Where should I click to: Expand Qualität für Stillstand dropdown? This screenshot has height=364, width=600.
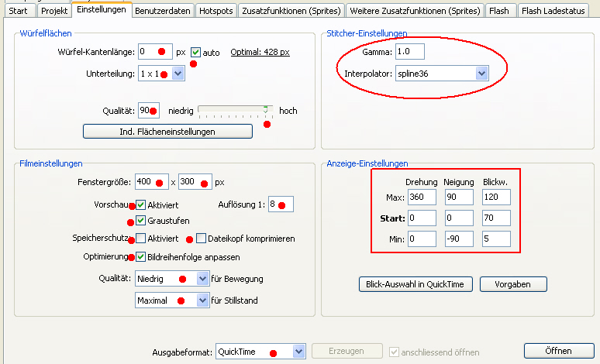coord(203,300)
